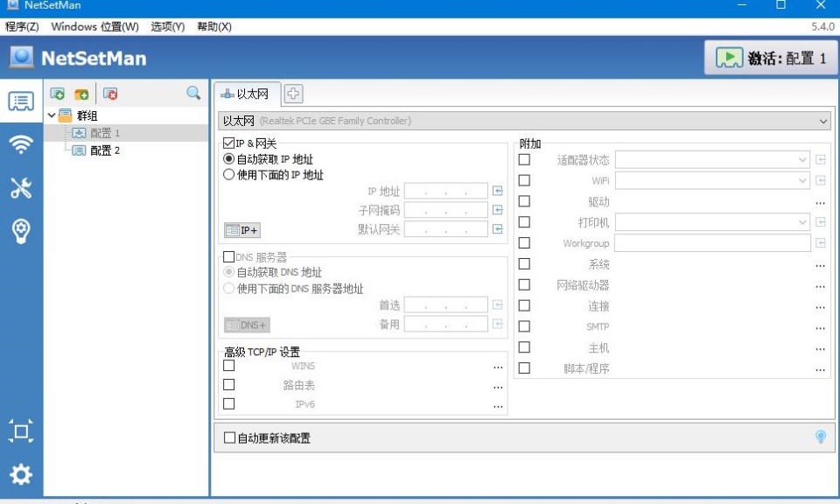
Task: Open preferences gear icon at sidebar bottom
Action: tap(21, 474)
